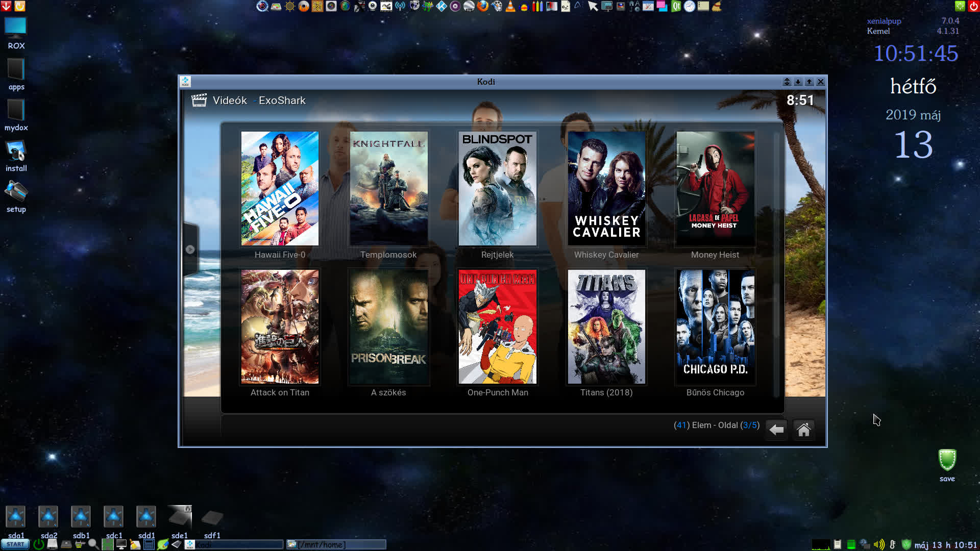
Task: Open the Hawaii Five-0 poster
Action: point(280,188)
